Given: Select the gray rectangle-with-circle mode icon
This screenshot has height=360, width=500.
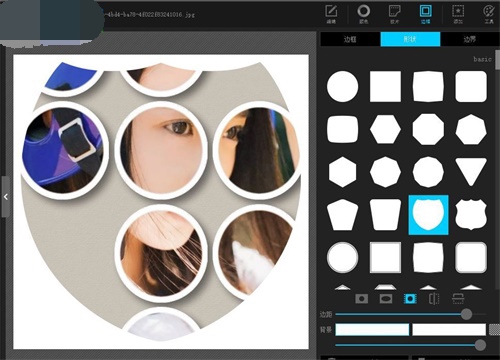Looking at the screenshot, I should pyautogui.click(x=362, y=299).
